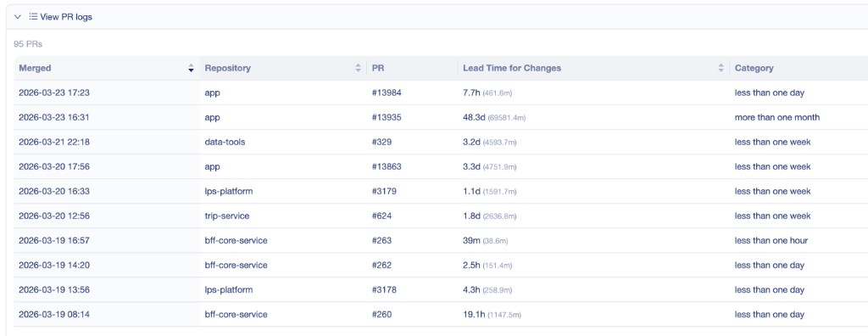
Task: Click the 3.3d lead time value
Action: point(471,166)
